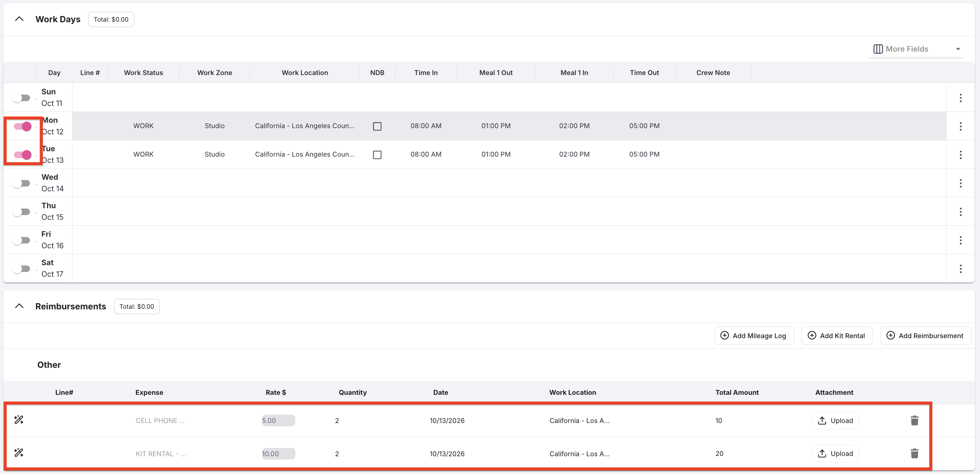The width and height of the screenshot is (980, 474).
Task: Click the Work Status column header
Action: (x=143, y=73)
